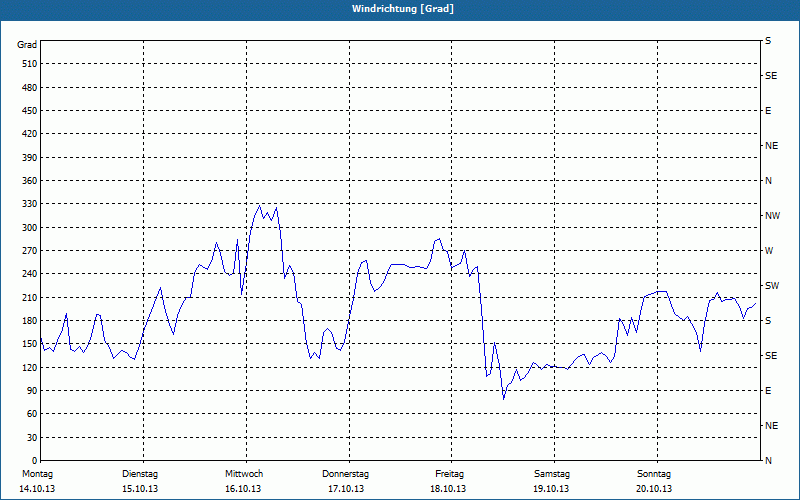
Task: Click the wind direction peak on Mittwoch
Action: tap(260, 206)
